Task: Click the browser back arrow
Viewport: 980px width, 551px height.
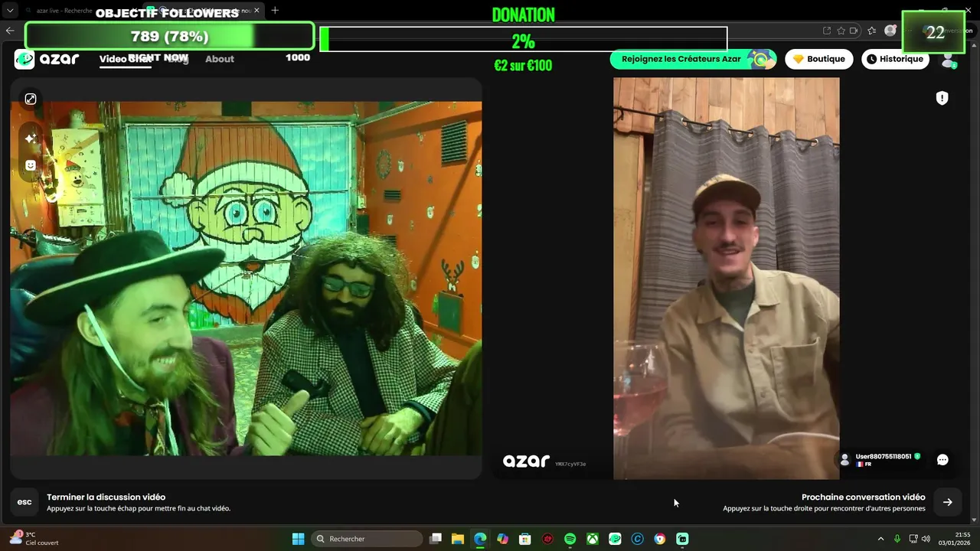Action: [10, 31]
